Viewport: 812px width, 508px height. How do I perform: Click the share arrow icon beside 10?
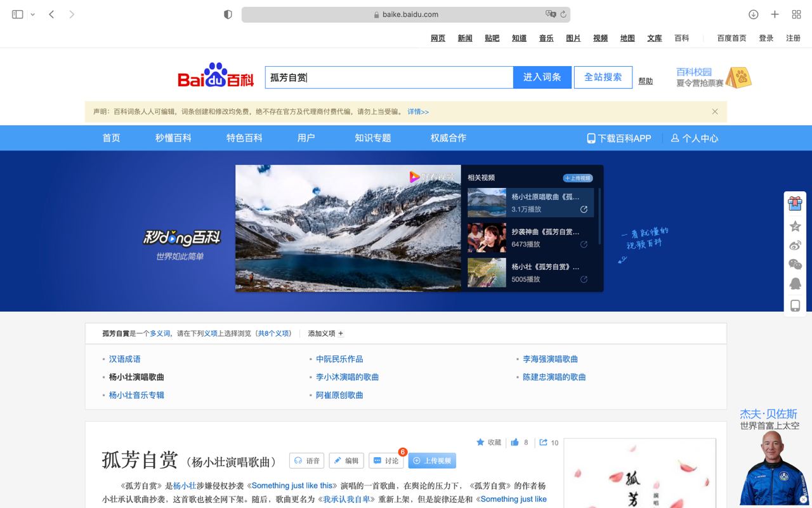[x=543, y=442]
